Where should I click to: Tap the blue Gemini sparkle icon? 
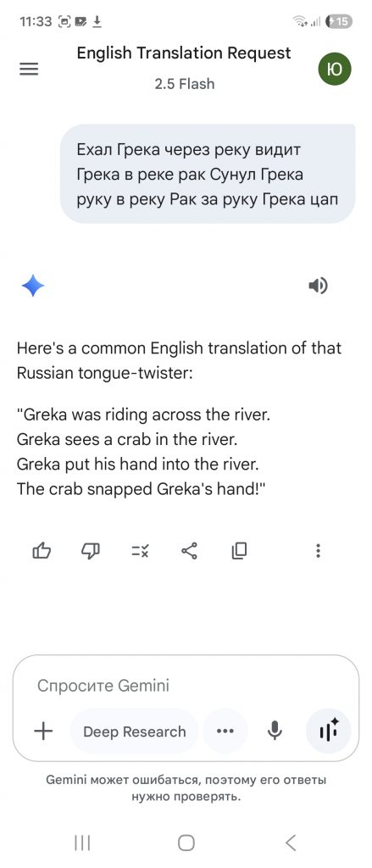(33, 287)
